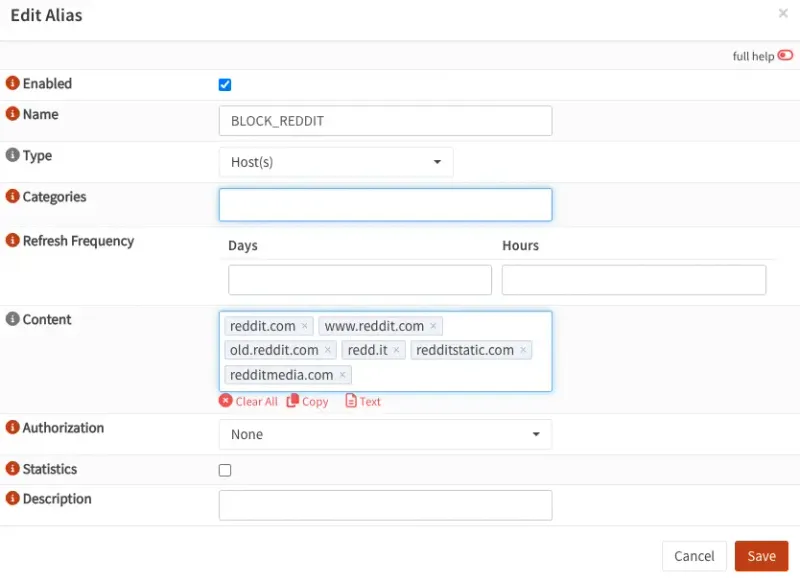Open the Type dropdown showing Host(s)
800x581 pixels.
pos(335,161)
